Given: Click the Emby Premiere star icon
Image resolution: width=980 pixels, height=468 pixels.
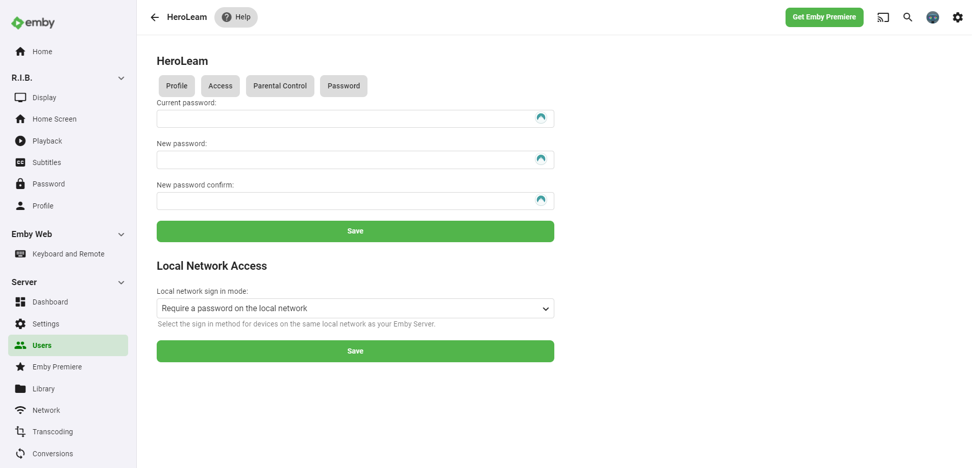Looking at the screenshot, I should pos(20,367).
